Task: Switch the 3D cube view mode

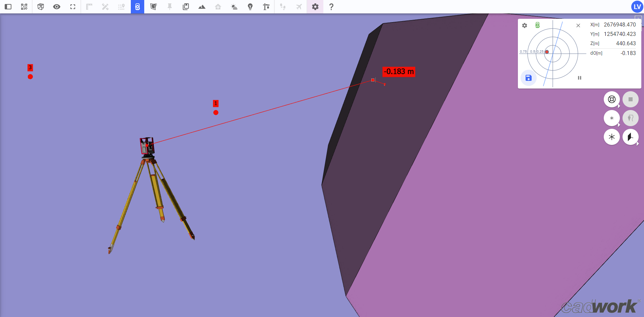Action: (41, 7)
